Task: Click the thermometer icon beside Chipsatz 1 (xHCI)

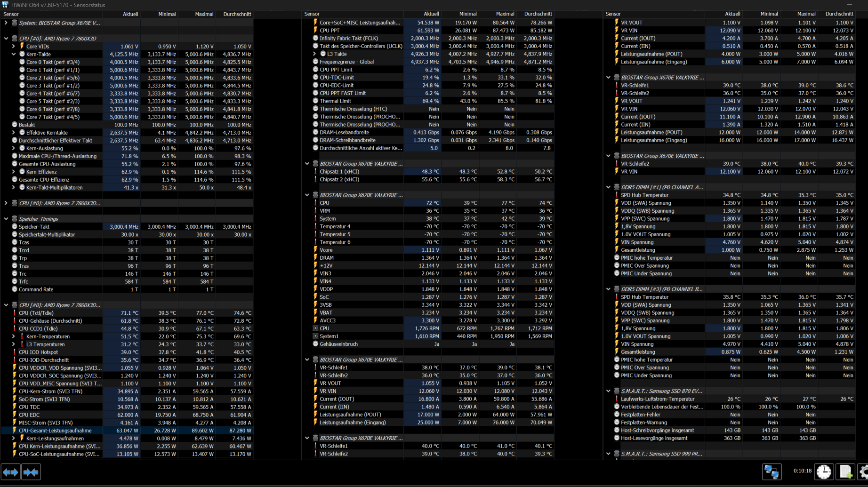Action: tap(315, 172)
